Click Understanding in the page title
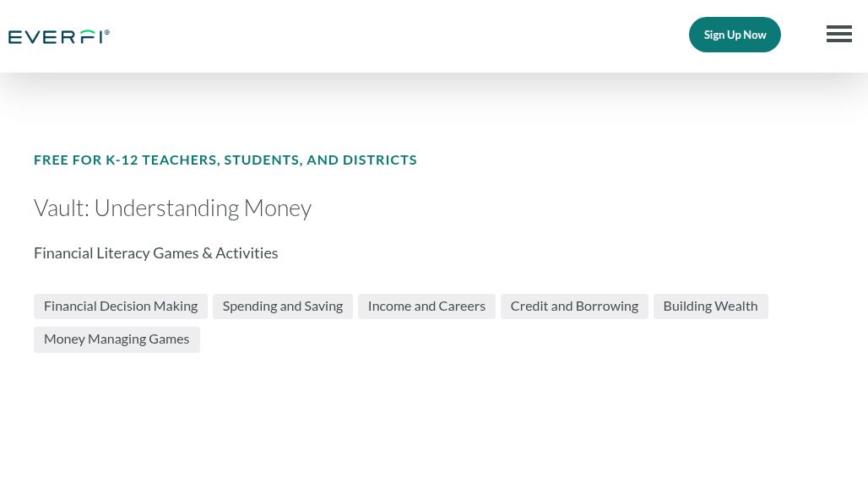868x488 pixels. [166, 209]
